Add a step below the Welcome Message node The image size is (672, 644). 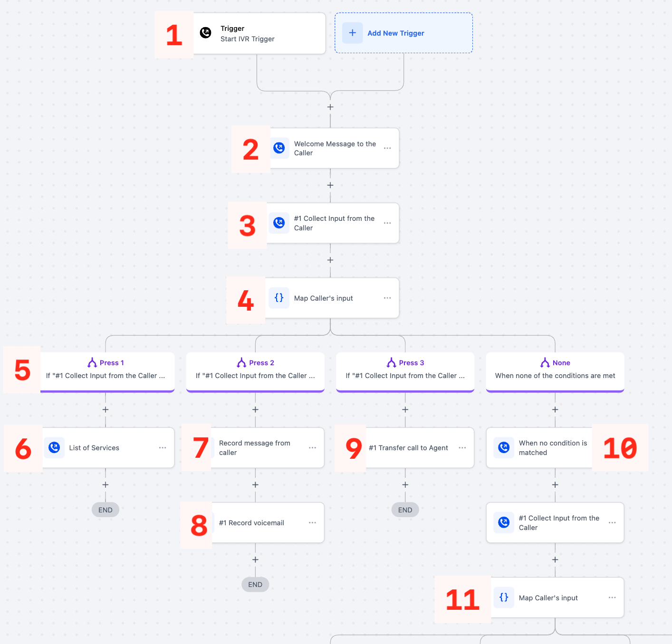(x=330, y=185)
